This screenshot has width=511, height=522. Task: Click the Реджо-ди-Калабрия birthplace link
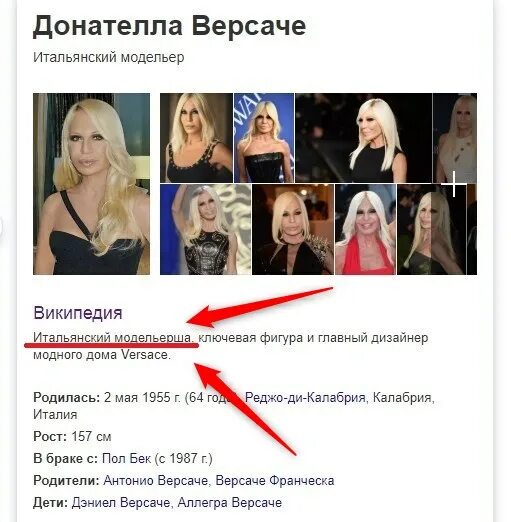pos(305,397)
